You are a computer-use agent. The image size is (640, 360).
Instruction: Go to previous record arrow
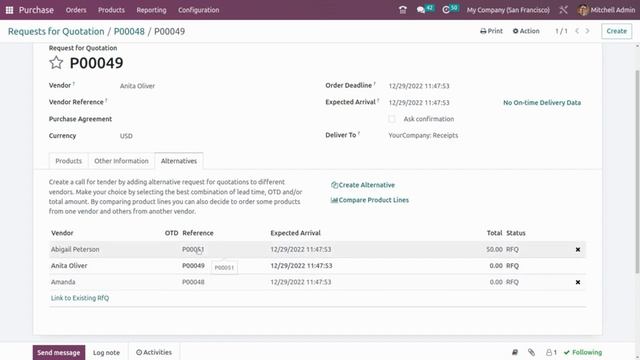(577, 31)
